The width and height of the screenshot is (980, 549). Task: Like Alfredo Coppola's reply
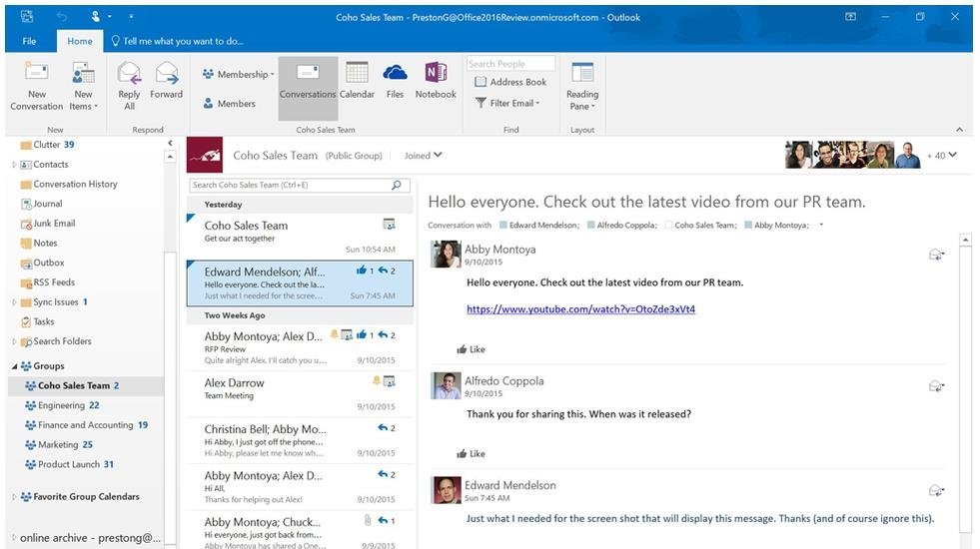(x=471, y=454)
